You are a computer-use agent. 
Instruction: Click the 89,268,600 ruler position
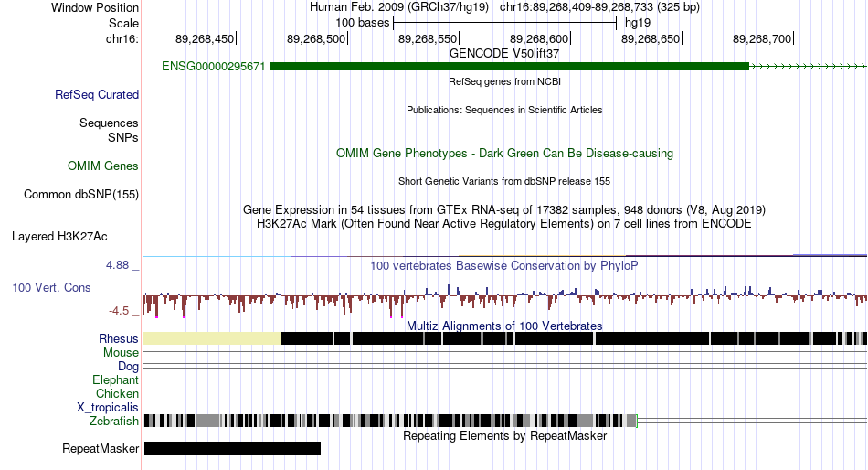tap(539, 38)
